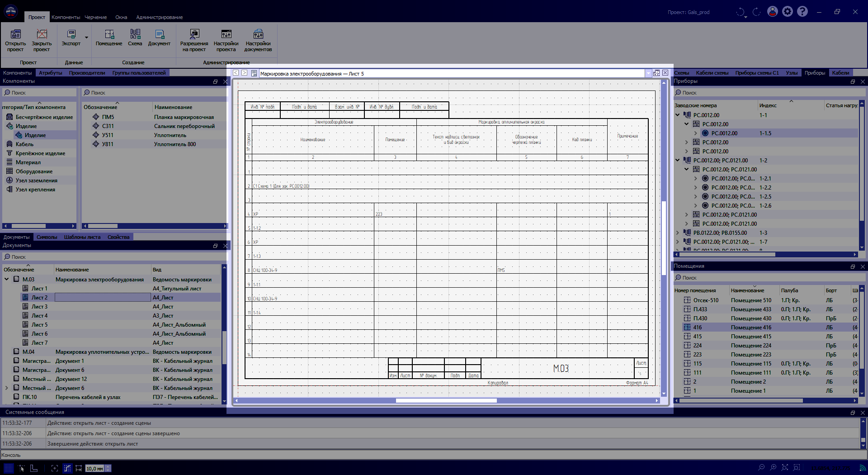
Task: Fit drawing to view with the status bar icon
Action: 785,468
